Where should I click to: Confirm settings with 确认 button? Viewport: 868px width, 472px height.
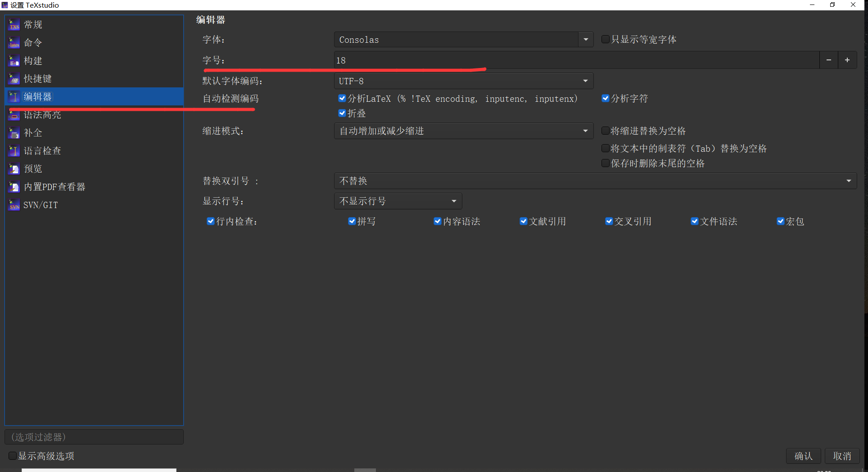tap(804, 456)
